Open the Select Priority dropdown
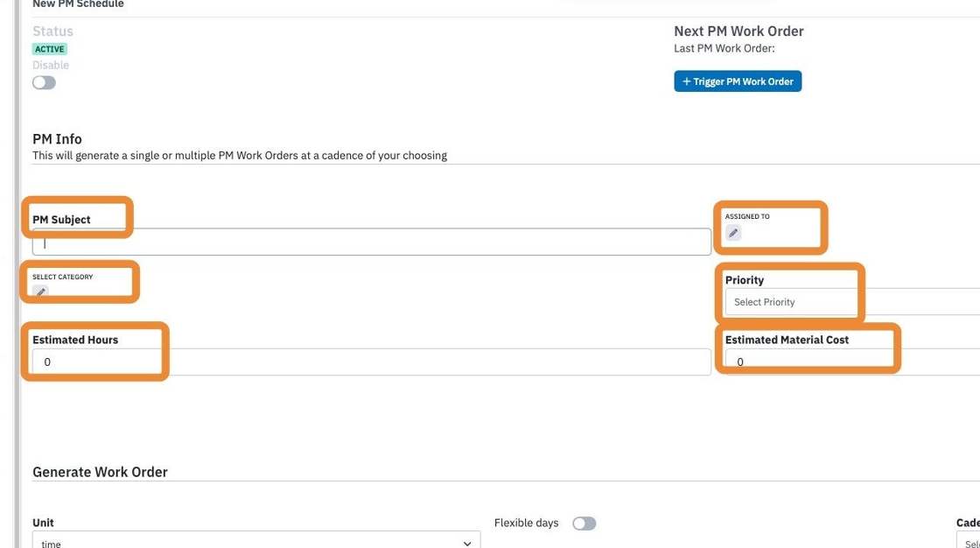This screenshot has height=548, width=980. [x=852, y=302]
